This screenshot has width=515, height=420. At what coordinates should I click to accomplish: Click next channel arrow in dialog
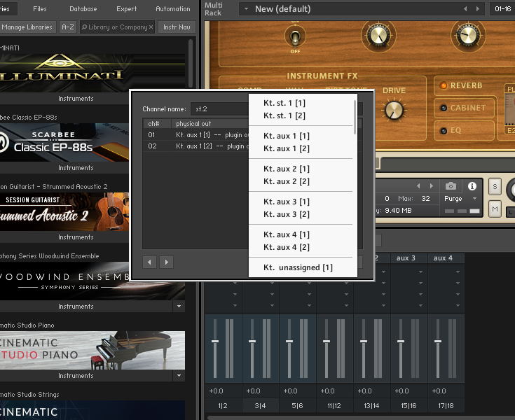(166, 262)
